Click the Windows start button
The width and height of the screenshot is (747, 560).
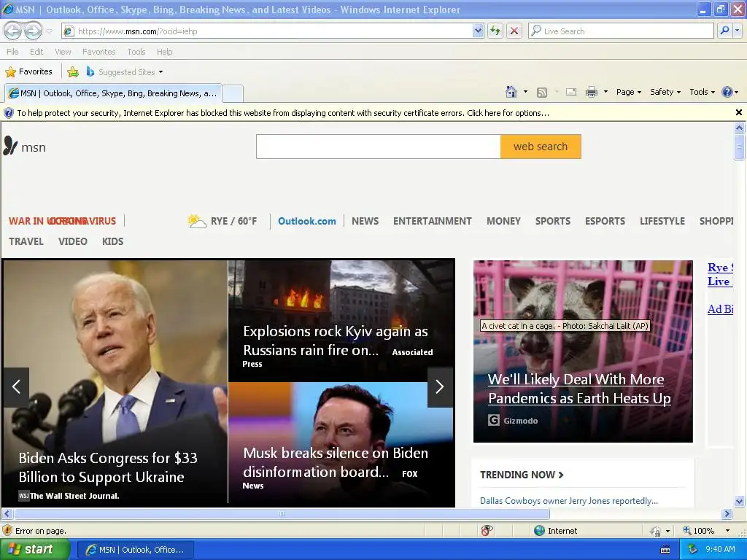tap(36, 549)
